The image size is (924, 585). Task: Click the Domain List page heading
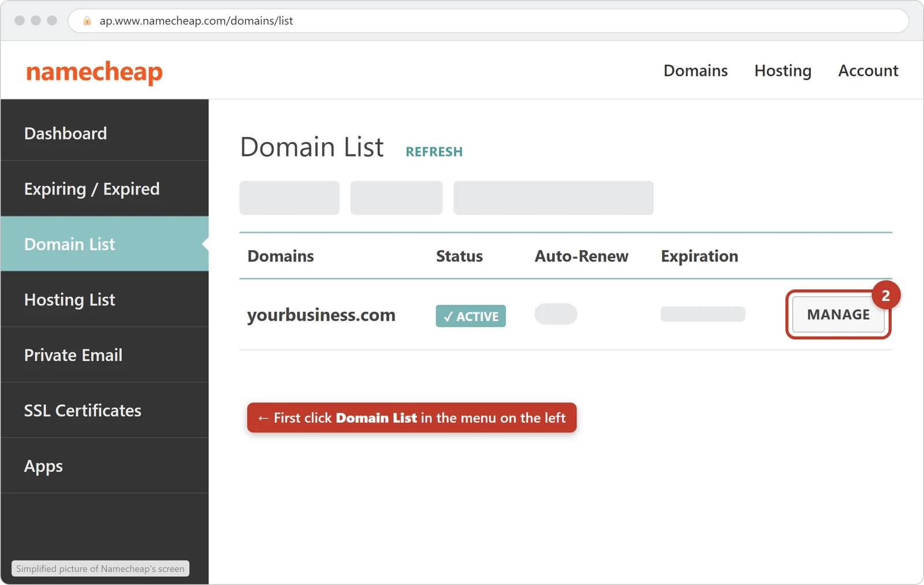pos(312,147)
